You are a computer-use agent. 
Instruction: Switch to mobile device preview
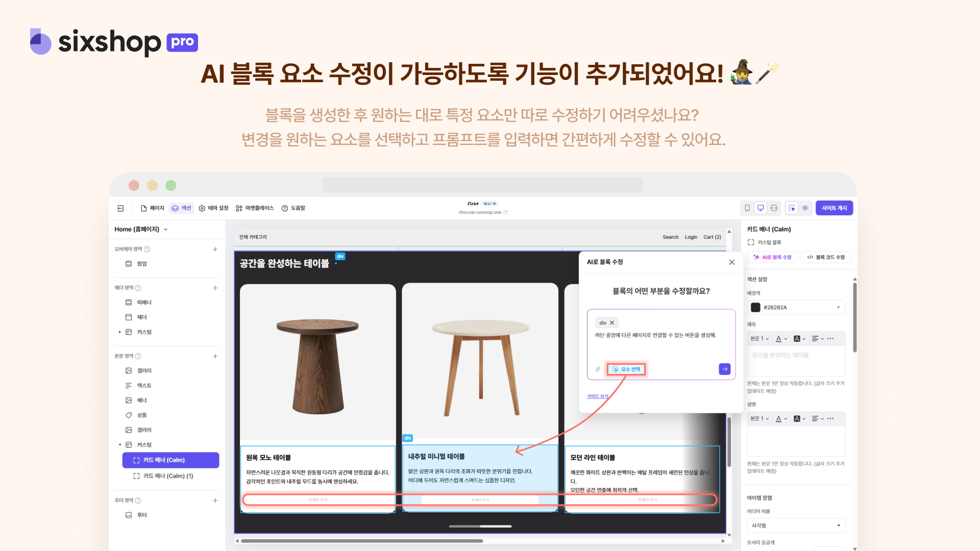click(x=747, y=208)
